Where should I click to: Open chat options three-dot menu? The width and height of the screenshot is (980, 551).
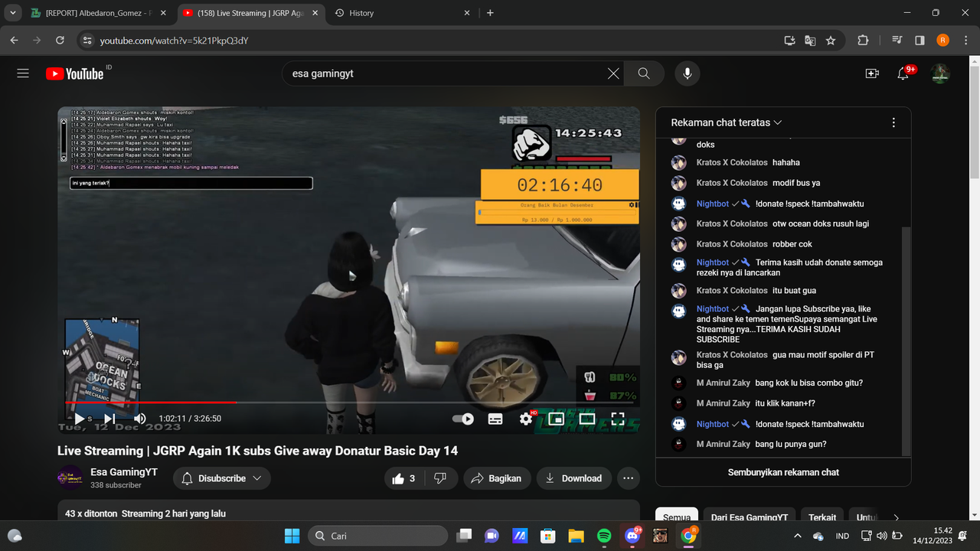pos(893,122)
